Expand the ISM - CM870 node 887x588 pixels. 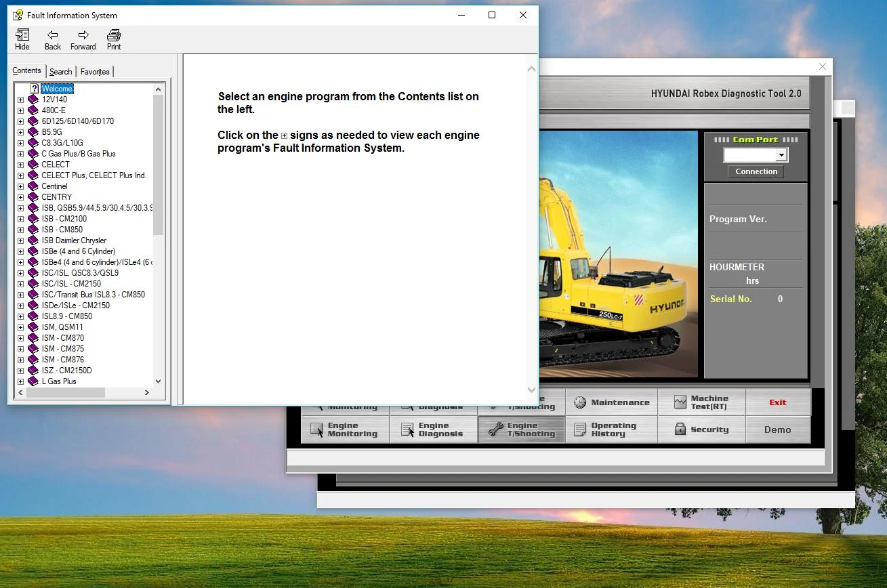click(x=20, y=338)
